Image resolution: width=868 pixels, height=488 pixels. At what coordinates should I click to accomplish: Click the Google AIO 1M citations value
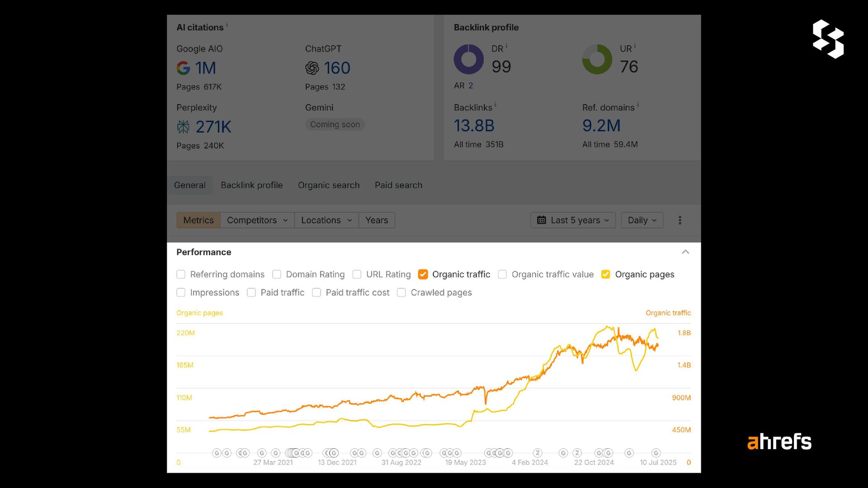[206, 68]
